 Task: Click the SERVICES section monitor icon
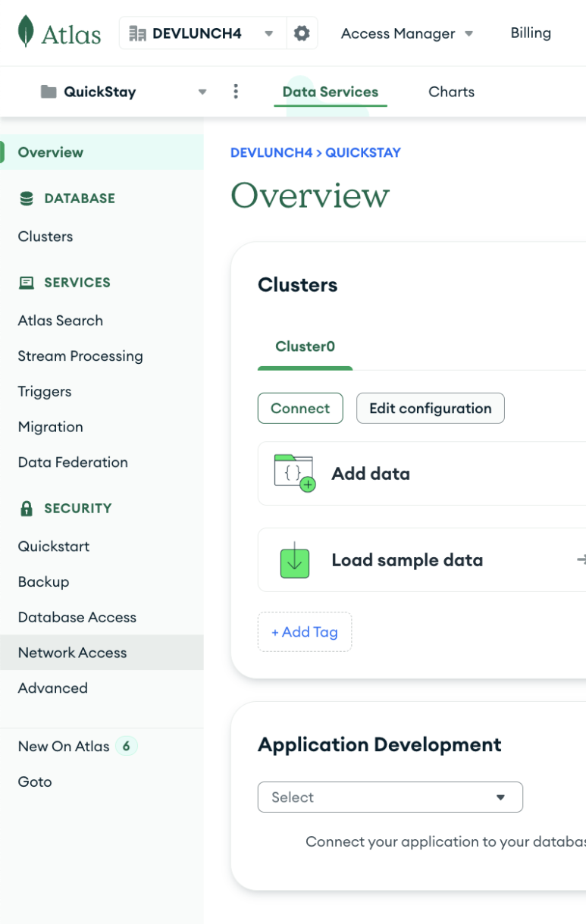coord(27,283)
